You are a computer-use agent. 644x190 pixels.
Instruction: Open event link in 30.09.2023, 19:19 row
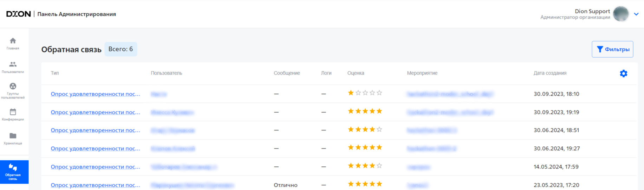pos(450,113)
